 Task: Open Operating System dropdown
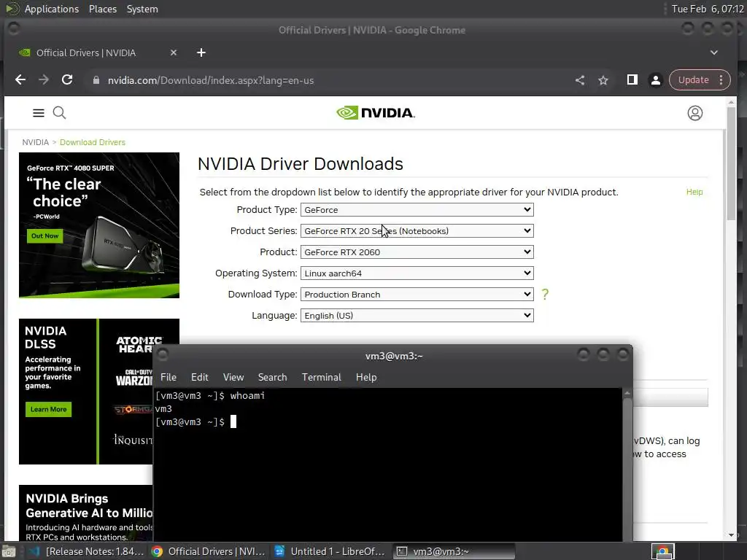[x=417, y=273]
